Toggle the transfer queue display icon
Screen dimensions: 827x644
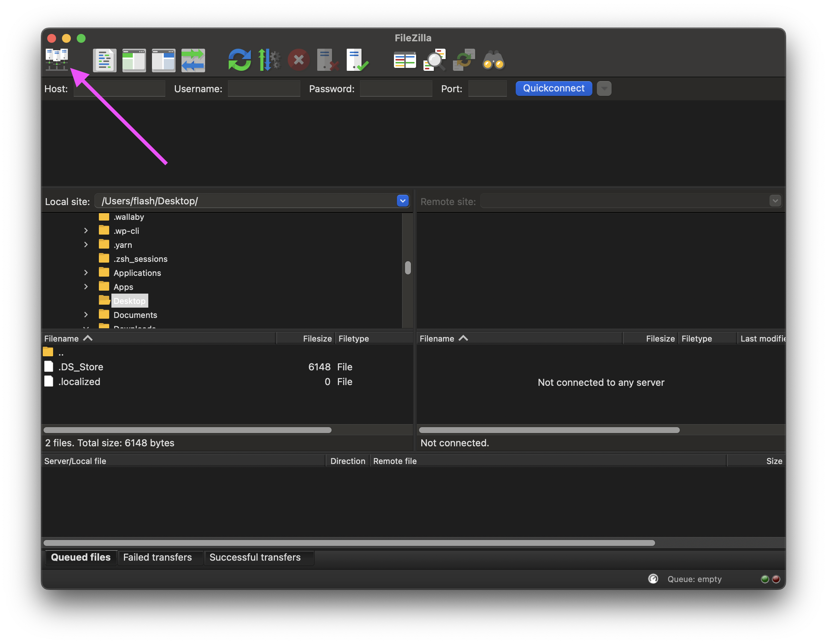[x=193, y=60]
